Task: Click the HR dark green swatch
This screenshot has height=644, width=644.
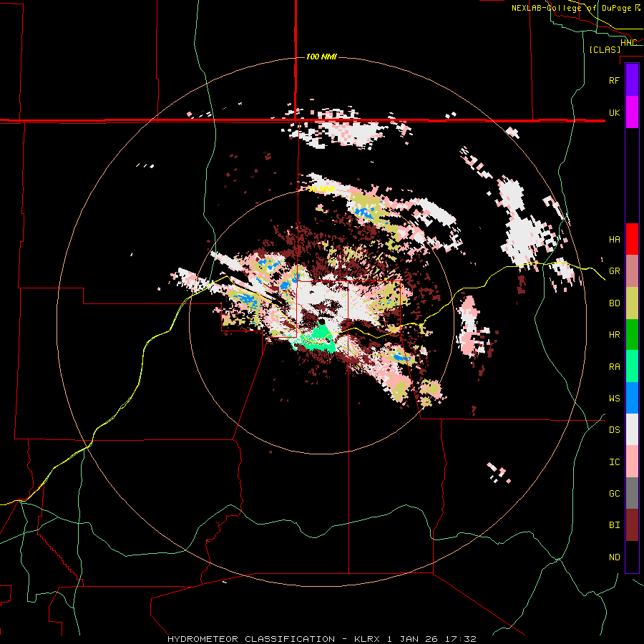Action: tap(632, 335)
